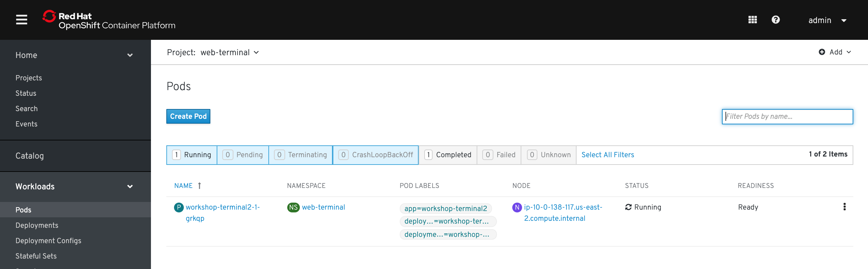Expand the Catalog navigation section
The image size is (868, 269).
(30, 156)
